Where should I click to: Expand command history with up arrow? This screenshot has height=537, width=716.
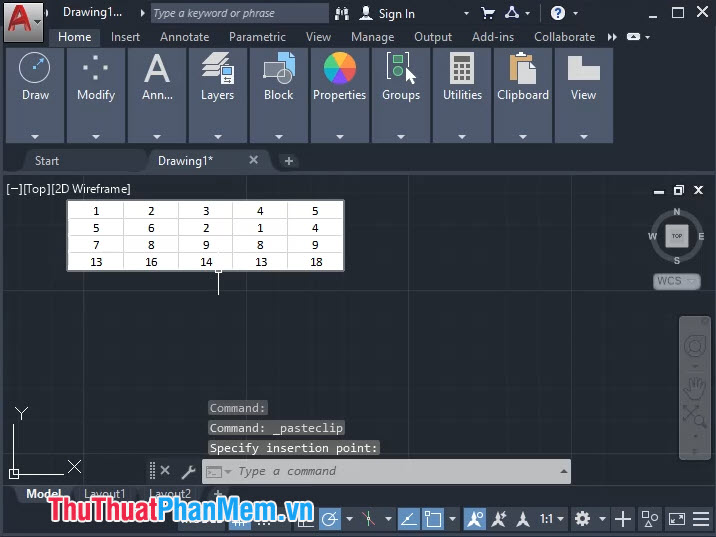pos(563,471)
